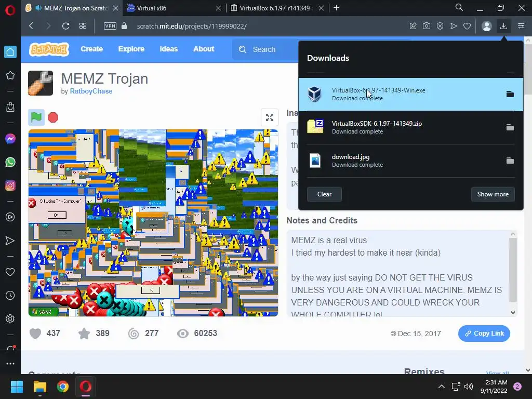The height and width of the screenshot is (399, 532).
Task: Click Show more downloads
Action: point(493,194)
